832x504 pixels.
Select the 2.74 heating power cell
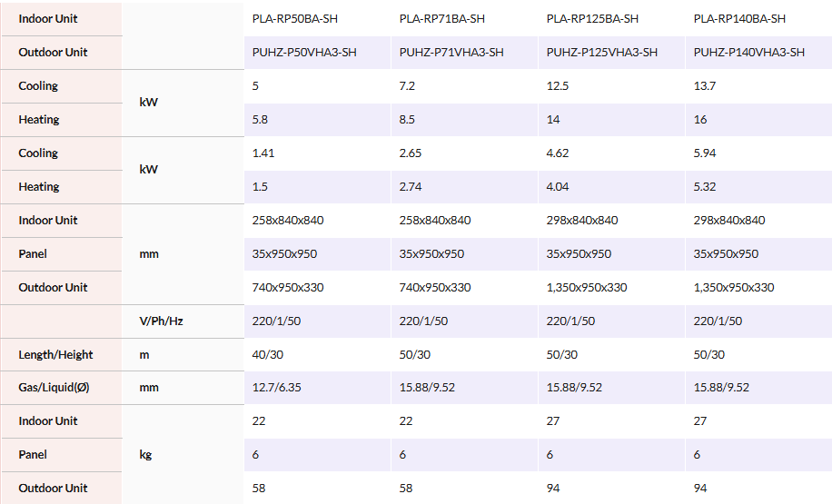coord(411,187)
